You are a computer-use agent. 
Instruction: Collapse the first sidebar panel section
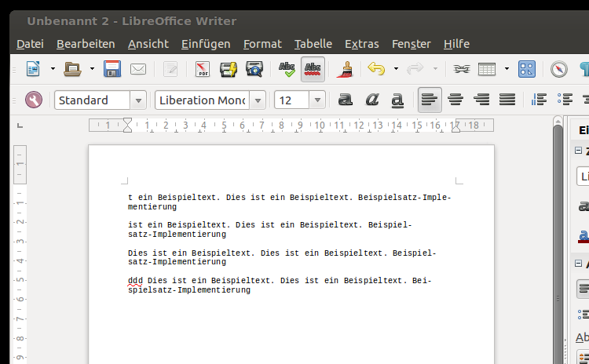tap(579, 151)
